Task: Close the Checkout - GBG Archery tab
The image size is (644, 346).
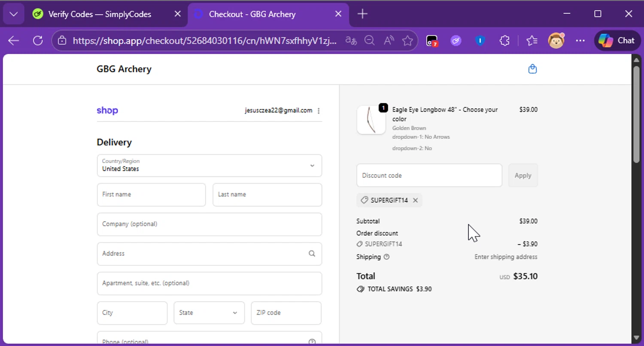Action: [x=338, y=14]
